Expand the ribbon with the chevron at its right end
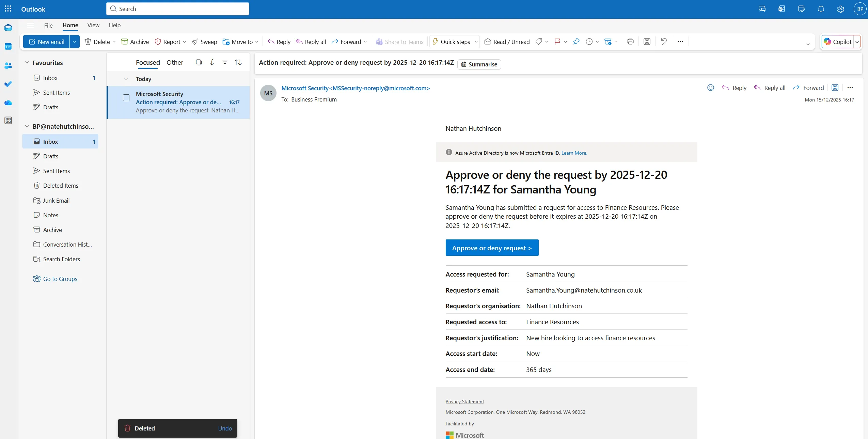 coord(808,44)
